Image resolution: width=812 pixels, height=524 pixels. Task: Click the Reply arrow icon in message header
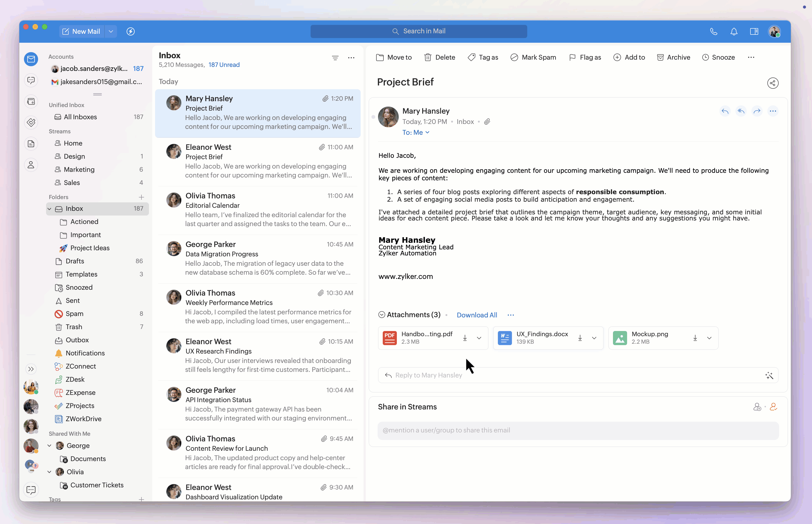tap(725, 111)
